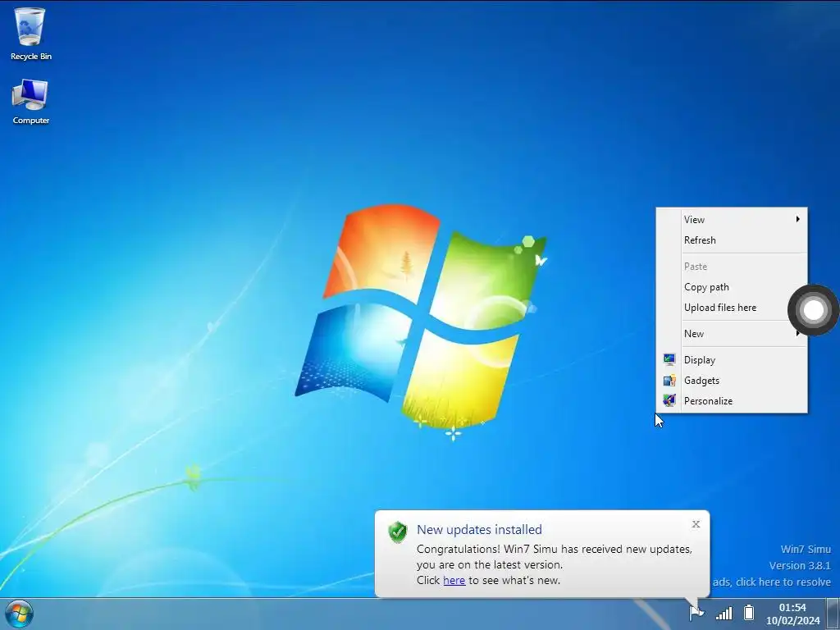Select Display in the context menu
The height and width of the screenshot is (630, 840).
coord(731,360)
